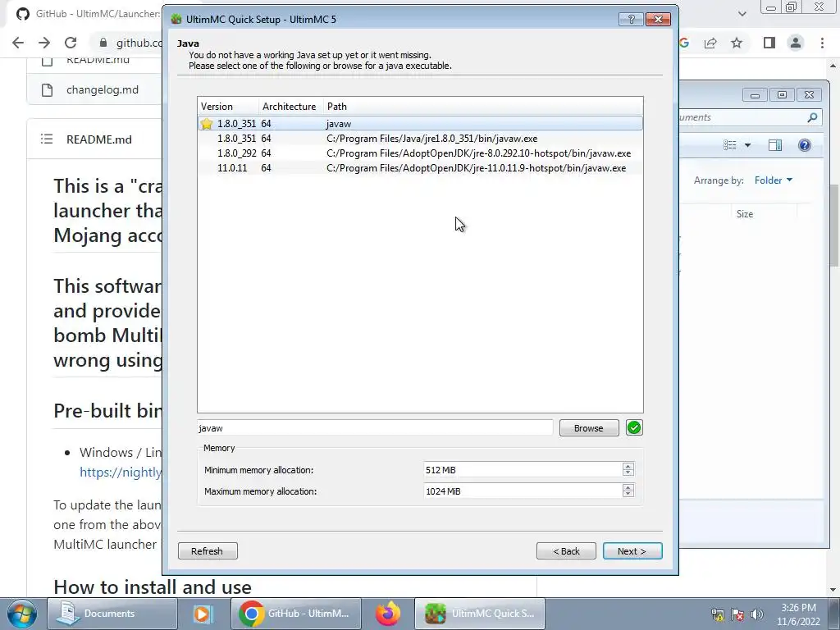
Task: Click the Action Center flag tray icon
Action: point(737,614)
